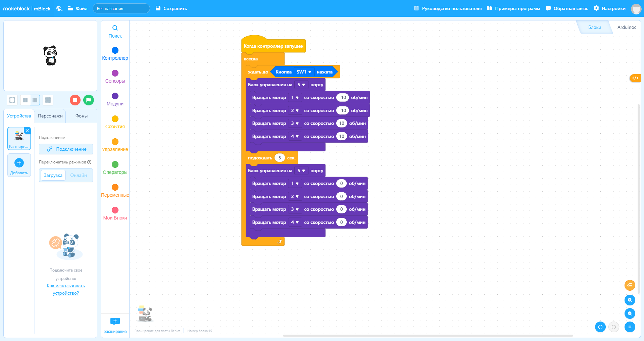The image size is (644, 341).
Task: Open the Файл menu
Action: click(x=78, y=8)
